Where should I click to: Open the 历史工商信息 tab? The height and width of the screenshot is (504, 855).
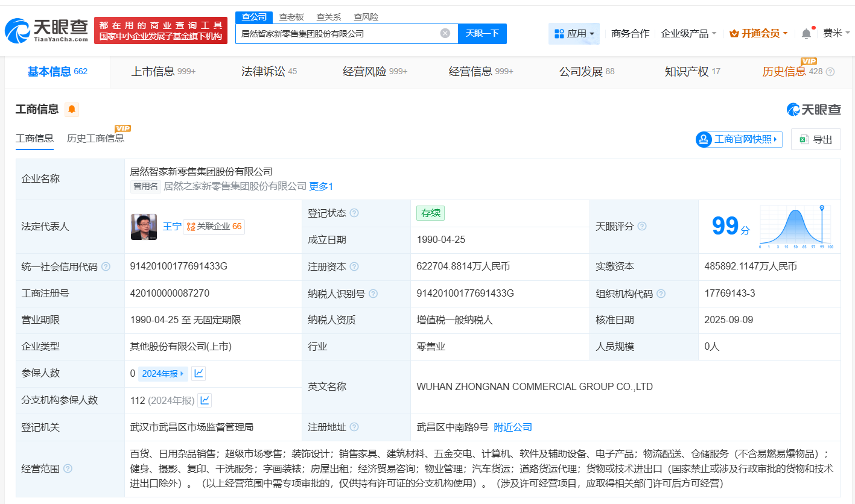[x=97, y=137]
